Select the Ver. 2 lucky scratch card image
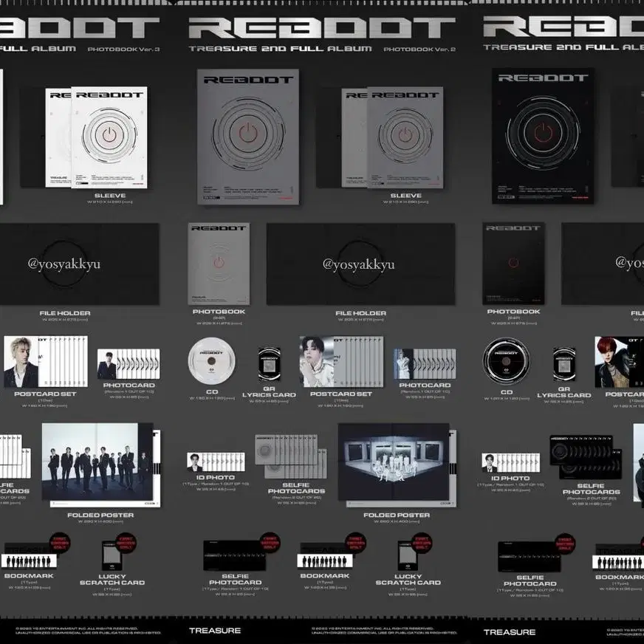This screenshot has width=644, height=644. (x=408, y=555)
